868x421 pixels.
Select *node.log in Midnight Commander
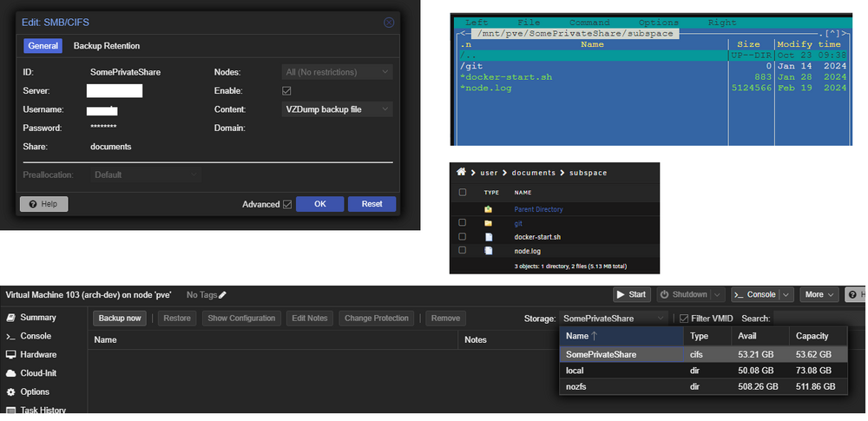(653, 88)
